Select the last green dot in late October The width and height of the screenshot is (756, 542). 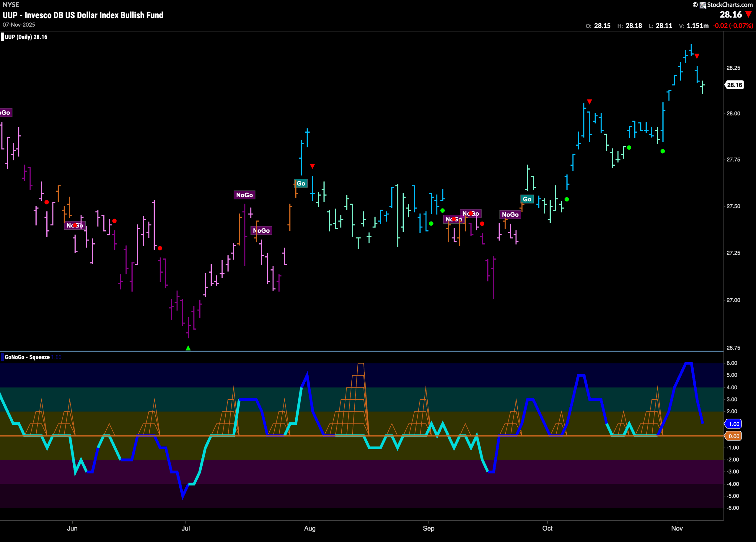pyautogui.click(x=663, y=151)
